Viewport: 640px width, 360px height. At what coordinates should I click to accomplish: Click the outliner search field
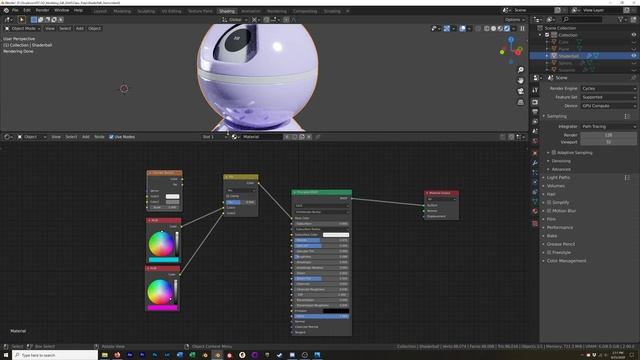[582, 20]
